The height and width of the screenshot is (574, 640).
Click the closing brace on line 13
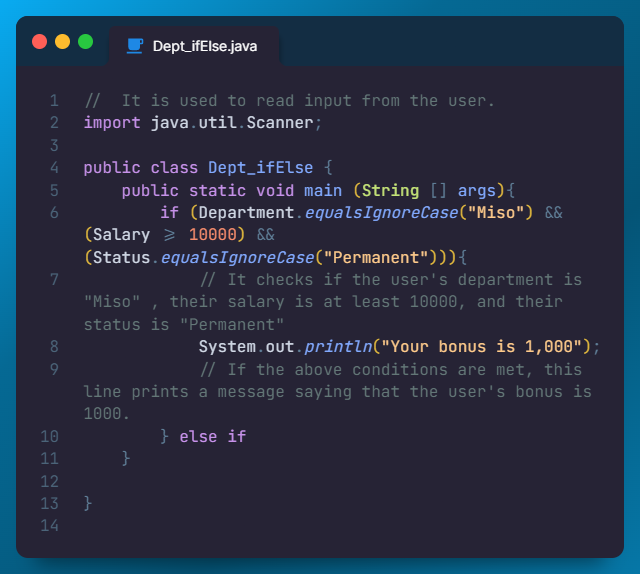click(x=88, y=503)
